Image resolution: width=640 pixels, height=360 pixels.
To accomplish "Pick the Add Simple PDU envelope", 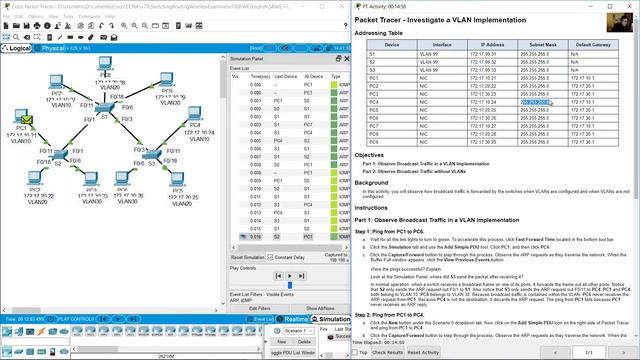I will pyautogui.click(x=104, y=37).
